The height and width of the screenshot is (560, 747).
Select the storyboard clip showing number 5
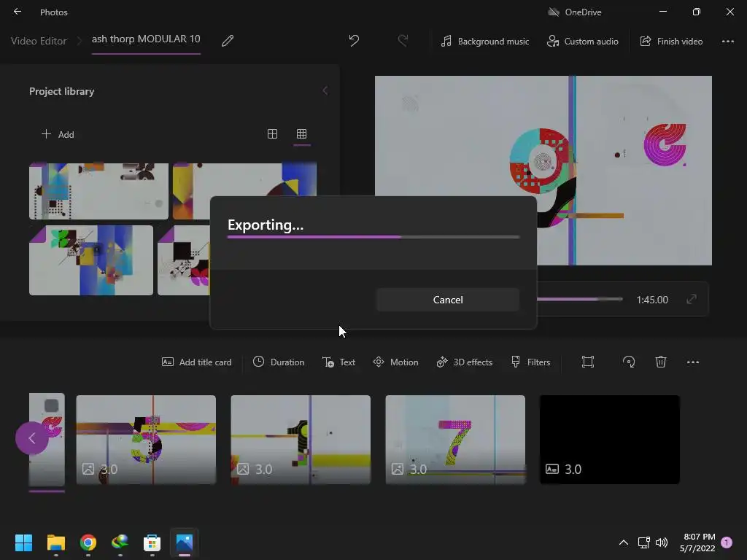(x=146, y=440)
